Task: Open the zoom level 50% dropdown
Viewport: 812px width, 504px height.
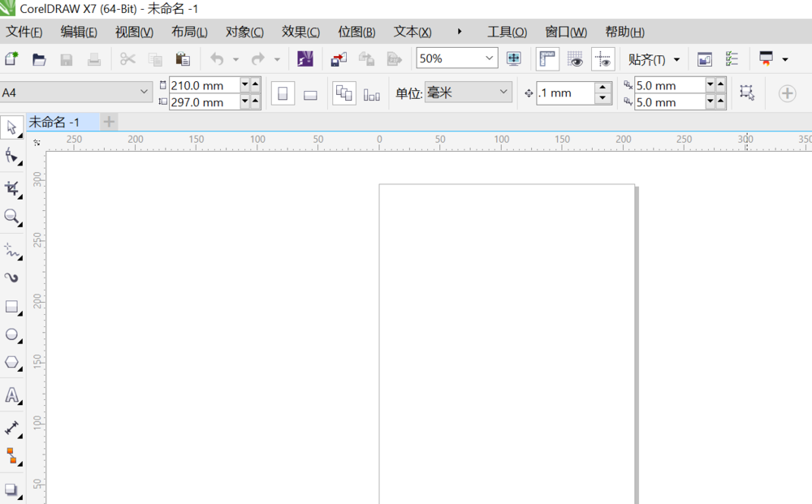Action: (x=490, y=58)
